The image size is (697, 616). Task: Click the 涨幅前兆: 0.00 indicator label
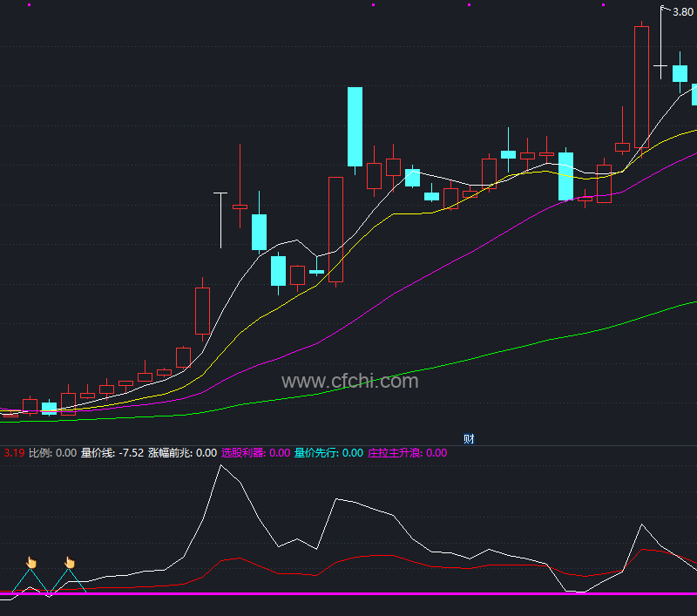click(x=183, y=453)
